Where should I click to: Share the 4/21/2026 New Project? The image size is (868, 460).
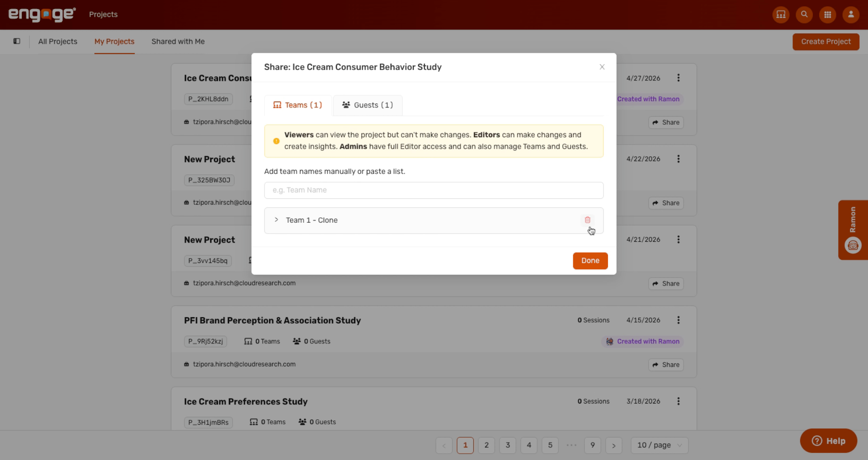pos(666,284)
